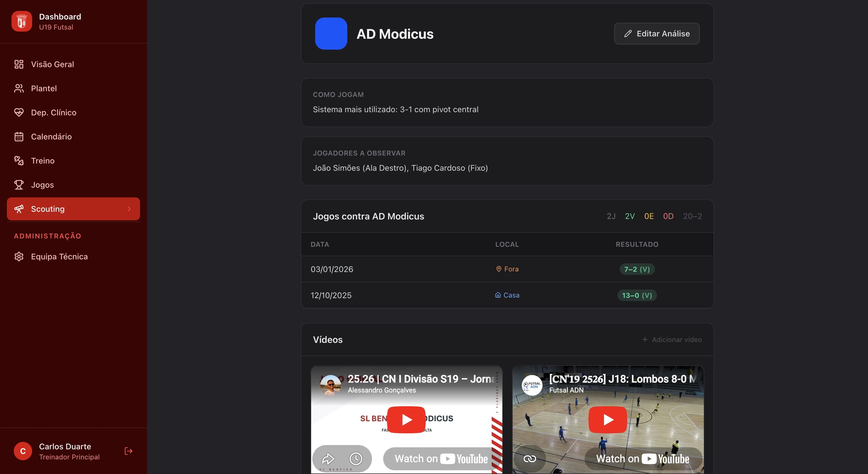Screen dimensions: 868x474
Task: Click the Casa location label
Action: [x=511, y=295]
